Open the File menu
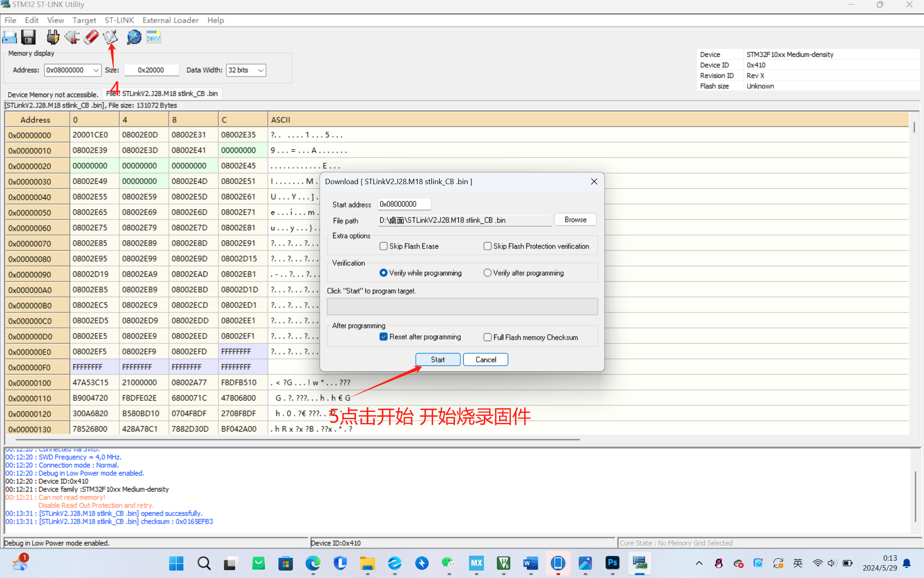Image resolution: width=924 pixels, height=578 pixels. (10, 20)
